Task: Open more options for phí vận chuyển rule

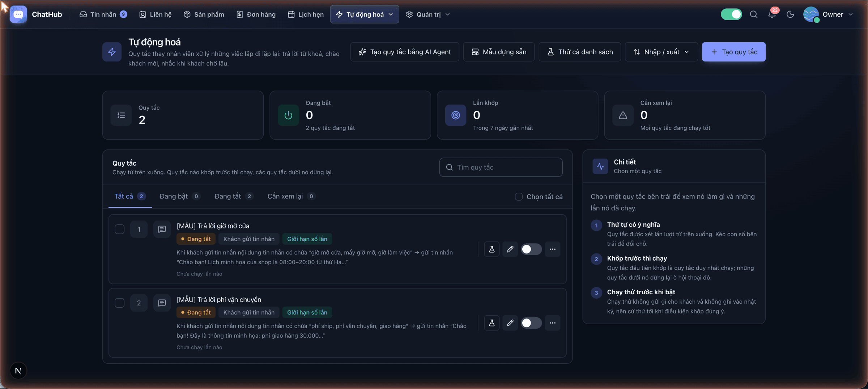Action: (x=552, y=323)
